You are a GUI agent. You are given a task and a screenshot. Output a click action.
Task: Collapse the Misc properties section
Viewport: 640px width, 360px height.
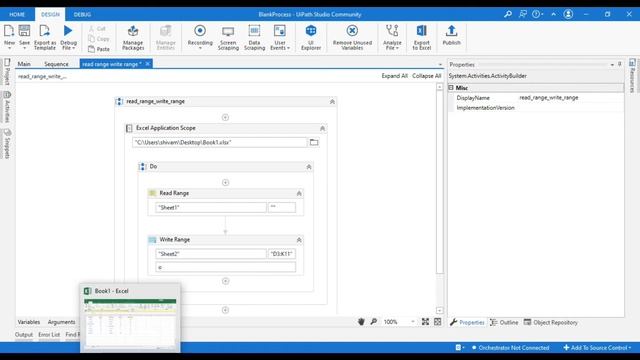click(451, 88)
